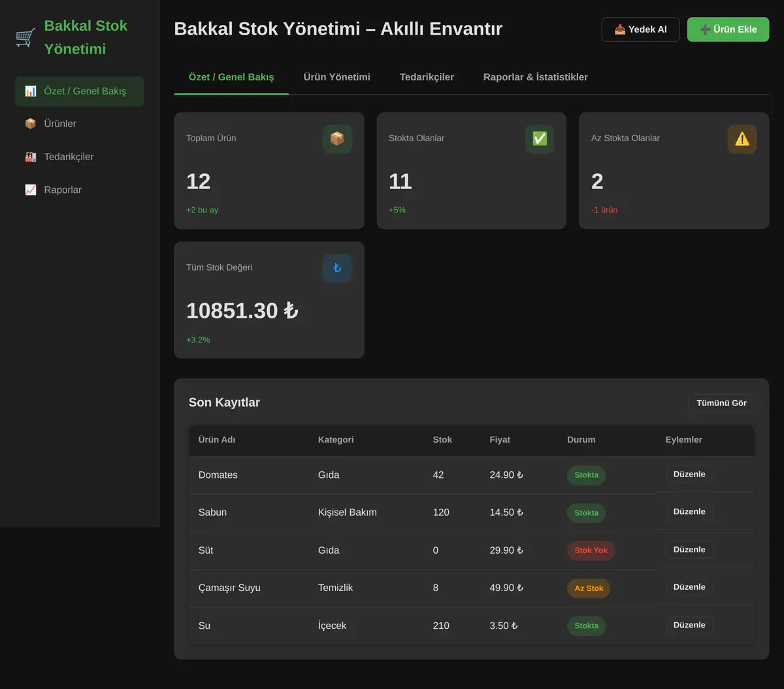Click the Yedek Al button
This screenshot has height=689, width=784.
[x=640, y=29]
